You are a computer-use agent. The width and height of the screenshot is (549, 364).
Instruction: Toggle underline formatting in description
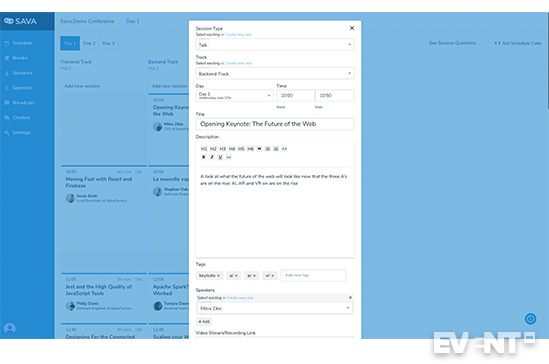(220, 157)
